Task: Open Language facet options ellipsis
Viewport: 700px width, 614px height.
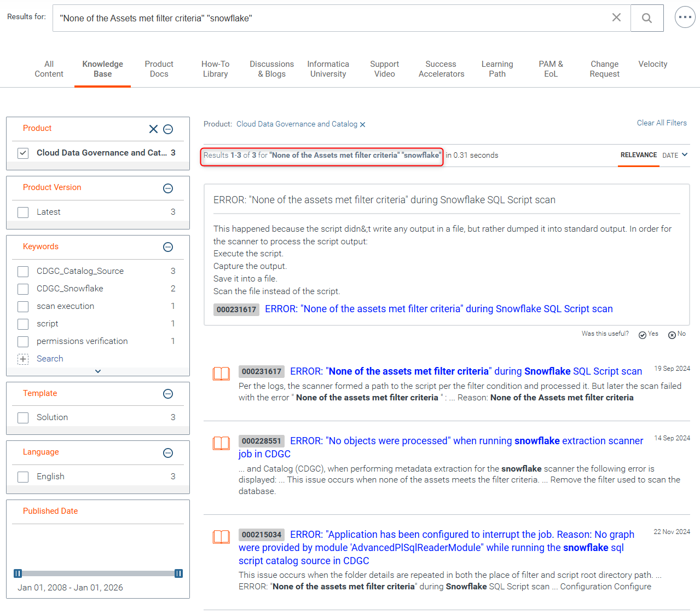Action: tap(168, 453)
